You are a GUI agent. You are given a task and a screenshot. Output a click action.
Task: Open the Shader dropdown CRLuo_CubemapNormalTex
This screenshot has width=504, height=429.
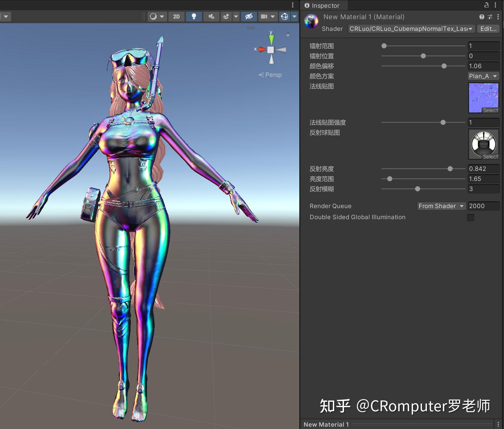[411, 29]
